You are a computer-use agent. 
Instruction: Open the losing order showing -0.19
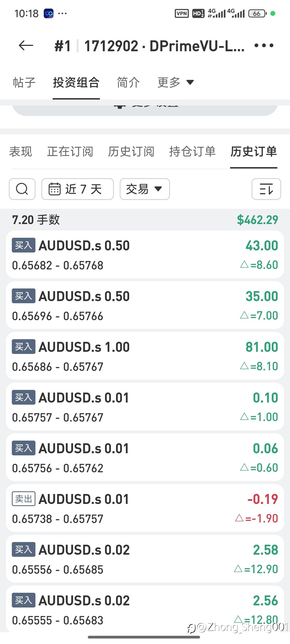145,508
